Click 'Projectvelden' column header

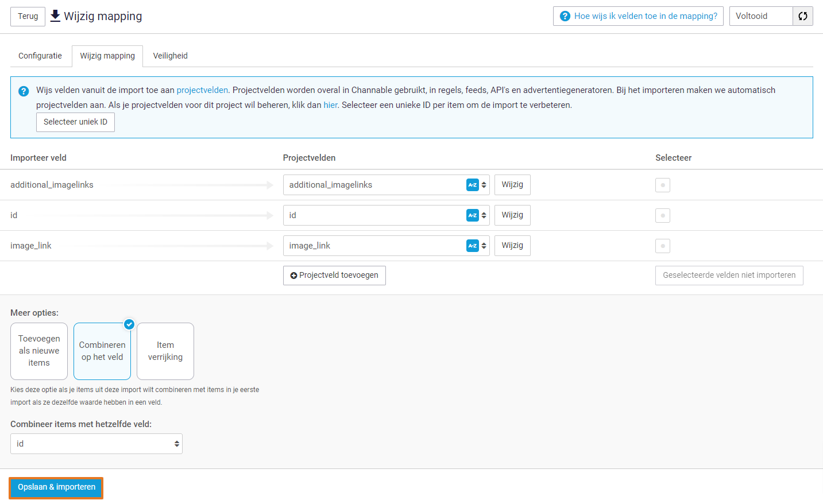point(309,158)
